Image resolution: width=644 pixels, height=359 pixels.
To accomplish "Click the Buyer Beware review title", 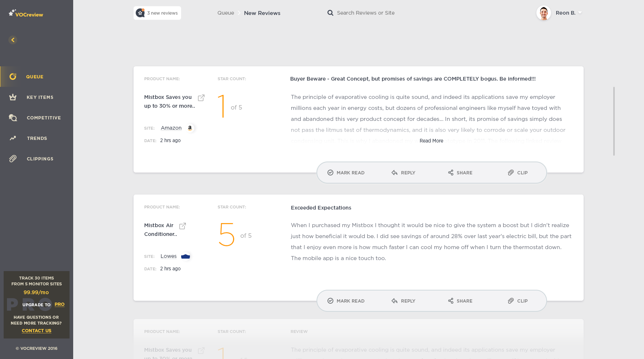I will click(x=413, y=79).
